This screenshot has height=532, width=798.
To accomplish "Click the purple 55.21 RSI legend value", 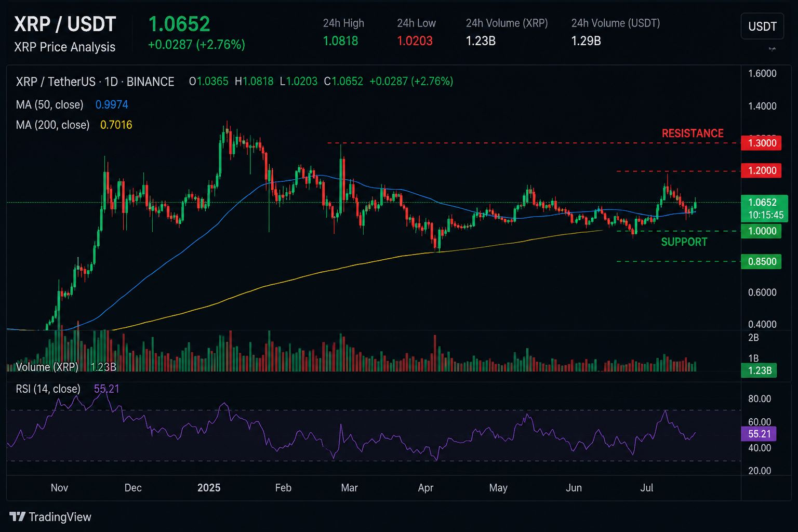I will (x=107, y=389).
